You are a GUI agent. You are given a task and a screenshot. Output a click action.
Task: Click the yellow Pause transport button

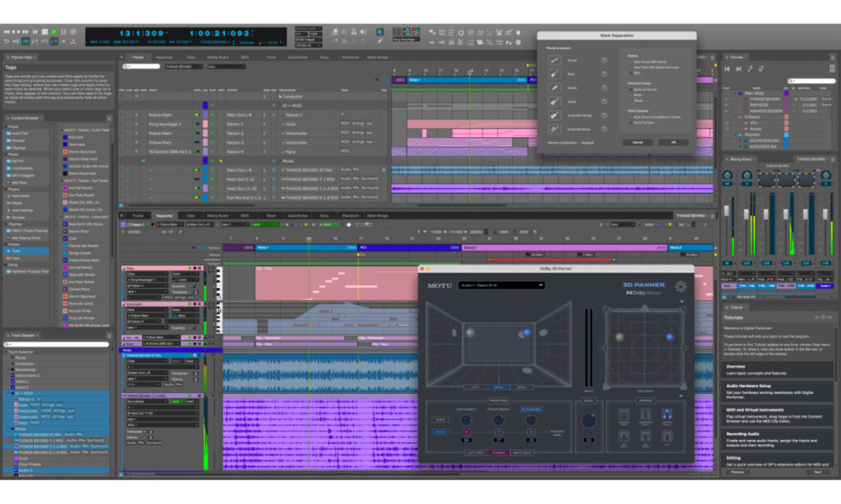tap(64, 32)
